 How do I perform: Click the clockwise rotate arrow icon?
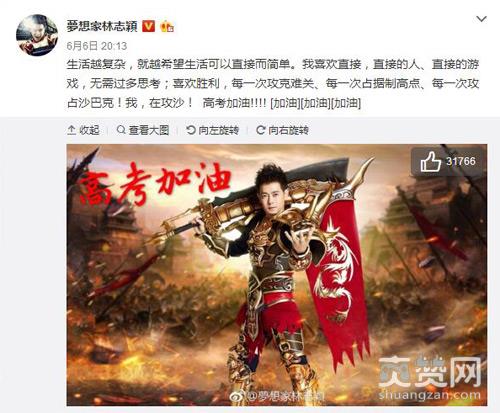tap(261, 130)
